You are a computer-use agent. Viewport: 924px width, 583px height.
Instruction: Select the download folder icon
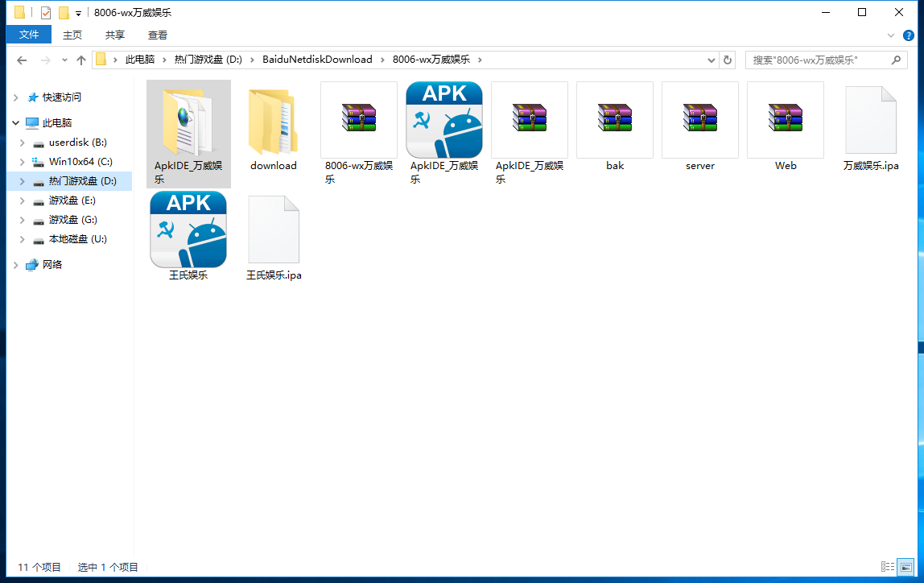274,122
